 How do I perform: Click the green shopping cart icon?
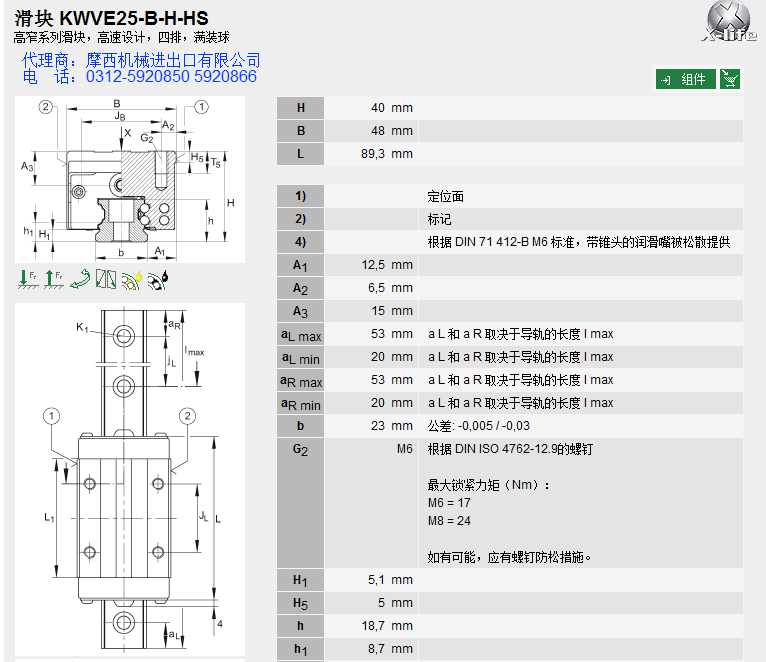(x=730, y=79)
